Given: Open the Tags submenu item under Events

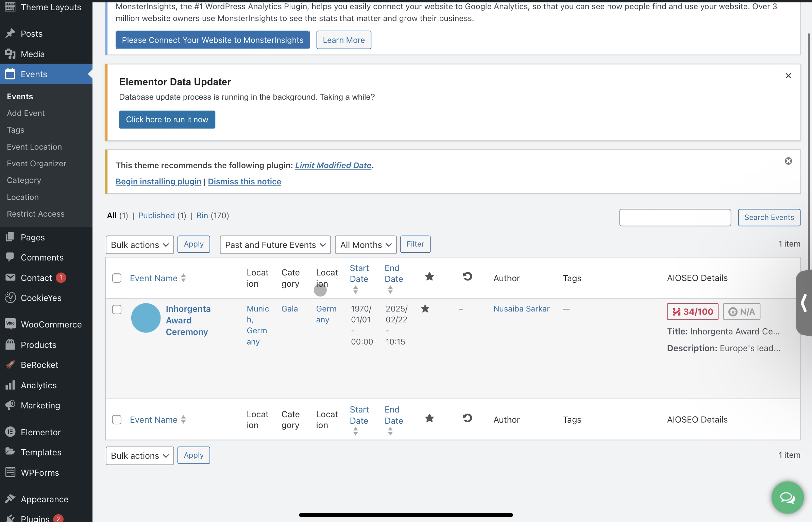Looking at the screenshot, I should (16, 130).
